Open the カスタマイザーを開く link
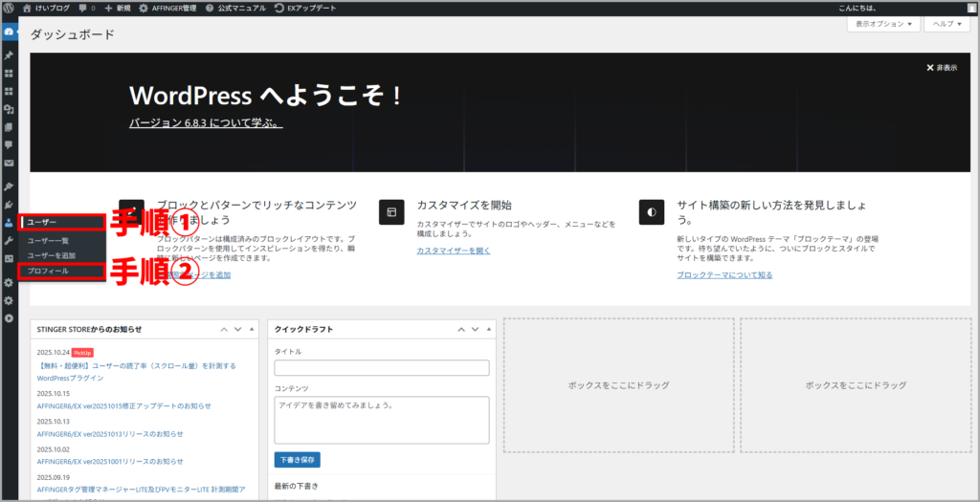Screen dimensions: 980x502 [x=454, y=251]
